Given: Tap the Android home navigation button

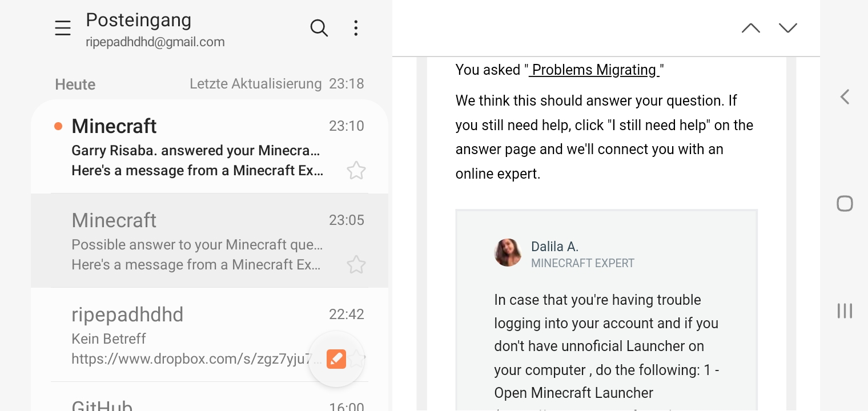Looking at the screenshot, I should click(845, 204).
